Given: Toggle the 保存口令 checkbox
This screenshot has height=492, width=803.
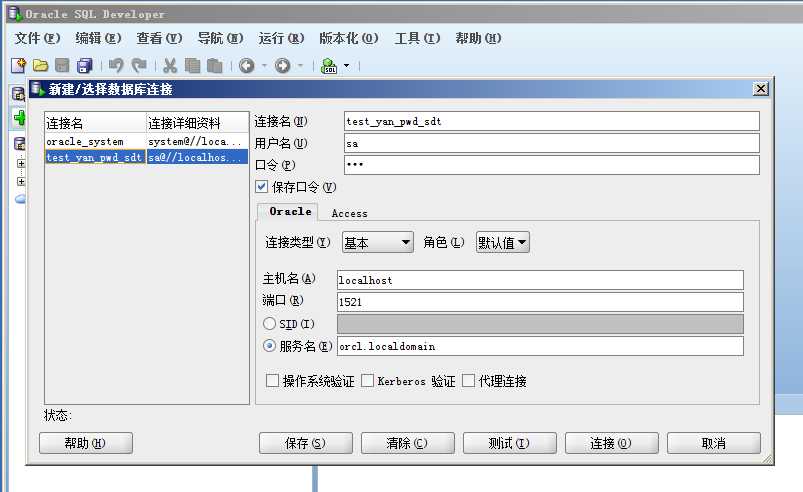Looking at the screenshot, I should click(262, 186).
